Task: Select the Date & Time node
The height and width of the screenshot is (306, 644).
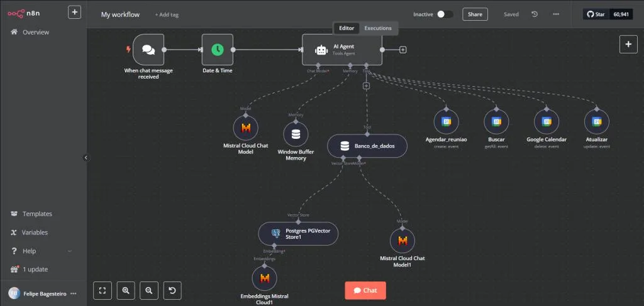Action: pyautogui.click(x=217, y=50)
